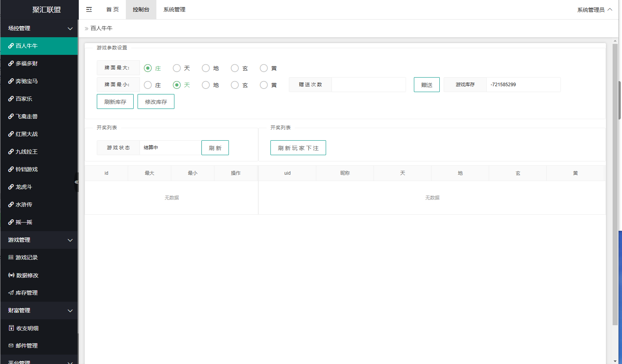The width and height of the screenshot is (622, 364).
Task: Click the 刷新玩家下注 button
Action: click(x=298, y=148)
